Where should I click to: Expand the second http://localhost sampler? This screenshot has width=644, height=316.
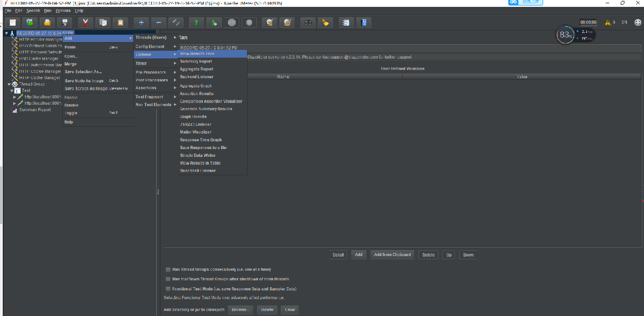pos(15,103)
